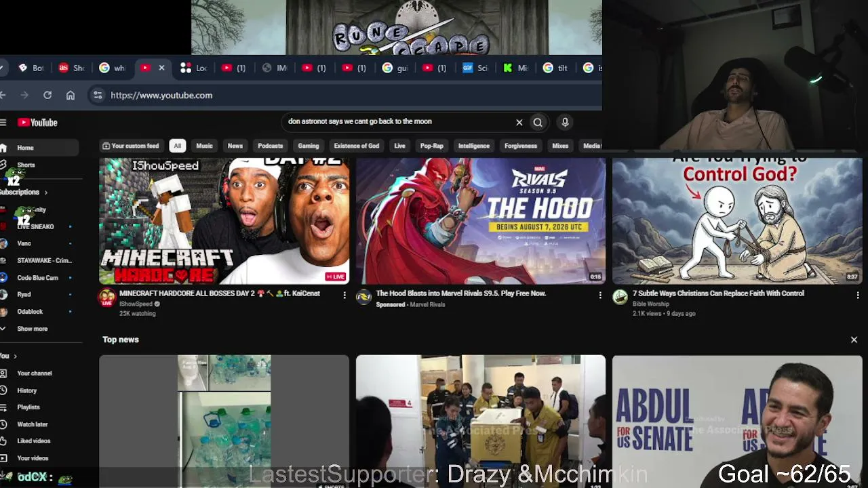Image resolution: width=868 pixels, height=488 pixels.
Task: Dismiss the Top news section
Action: click(x=854, y=340)
